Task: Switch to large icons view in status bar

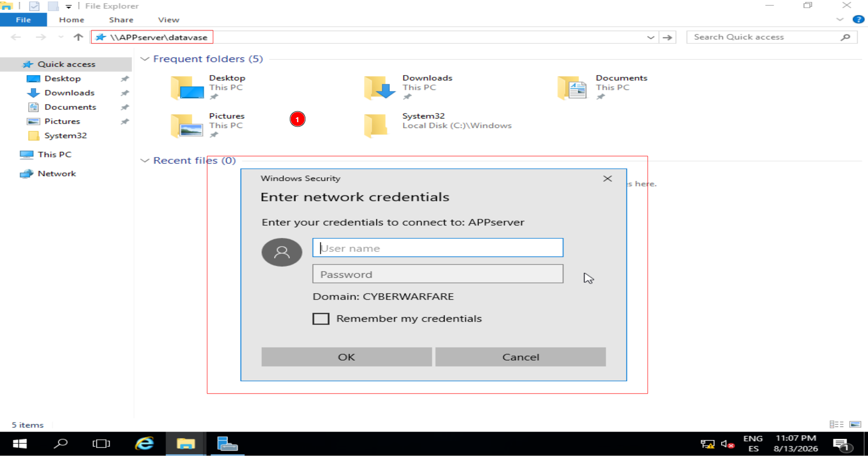Action: coord(855,424)
